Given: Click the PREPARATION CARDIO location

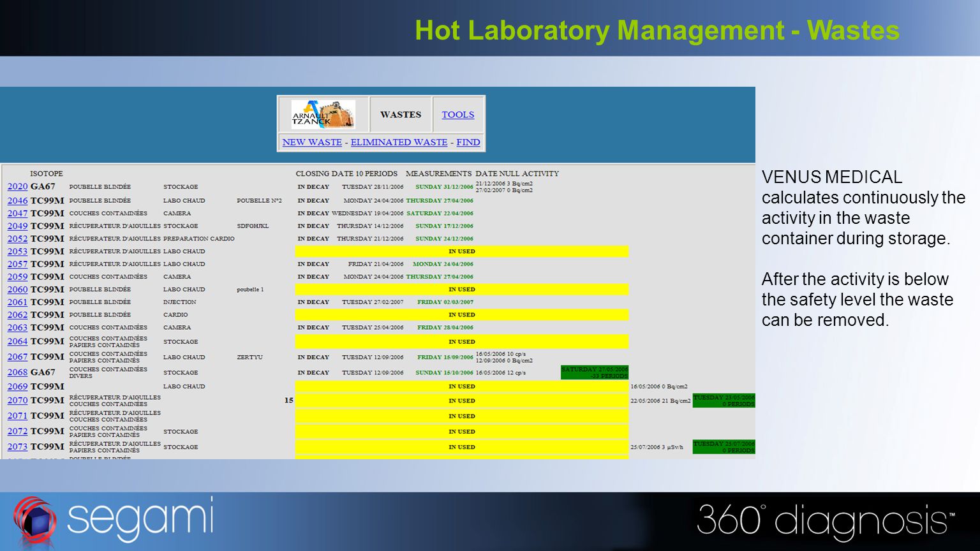Looking at the screenshot, I should (199, 239).
